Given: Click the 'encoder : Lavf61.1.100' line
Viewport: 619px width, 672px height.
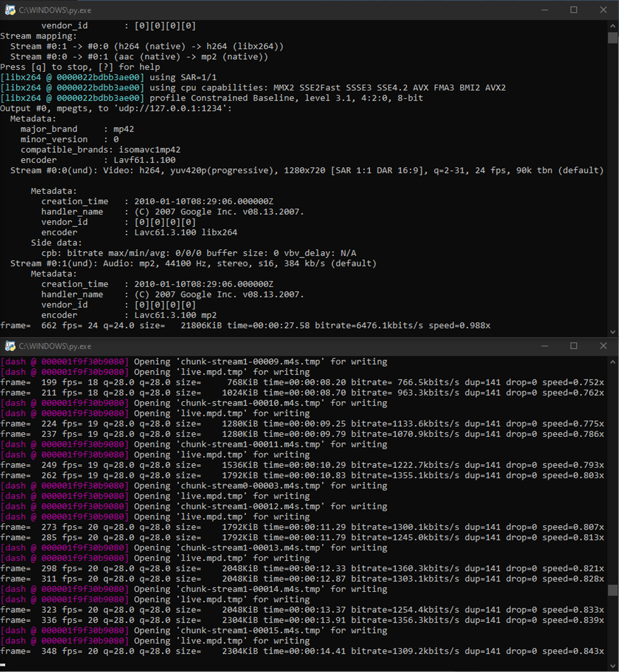Looking at the screenshot, I should tap(98, 160).
